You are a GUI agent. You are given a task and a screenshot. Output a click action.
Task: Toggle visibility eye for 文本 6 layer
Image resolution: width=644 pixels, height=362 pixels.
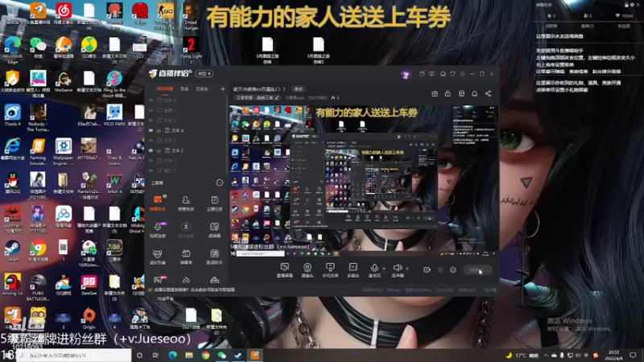151,100
